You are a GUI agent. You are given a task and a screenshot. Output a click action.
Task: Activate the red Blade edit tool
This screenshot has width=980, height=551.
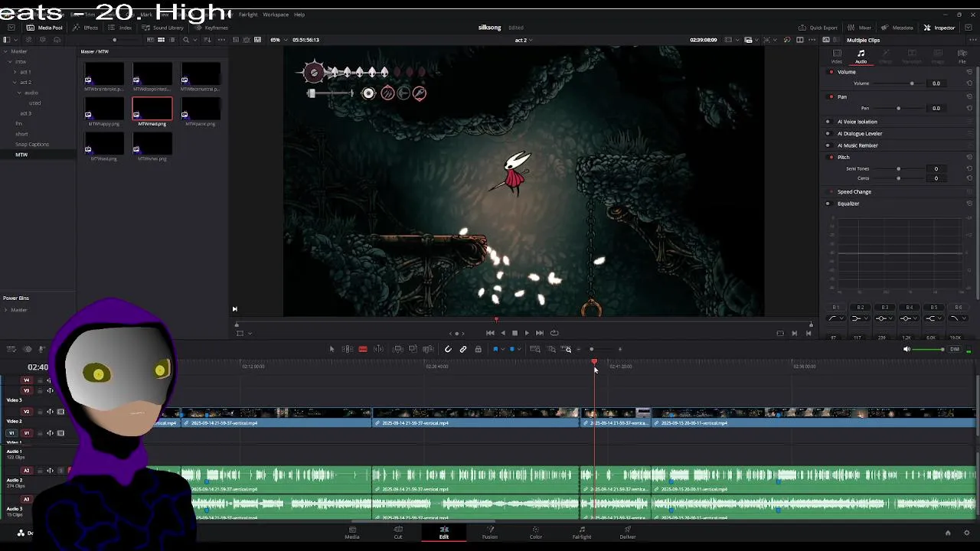(x=363, y=349)
